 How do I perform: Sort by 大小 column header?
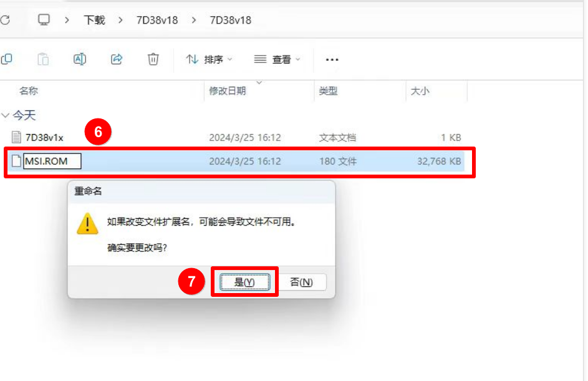point(420,91)
